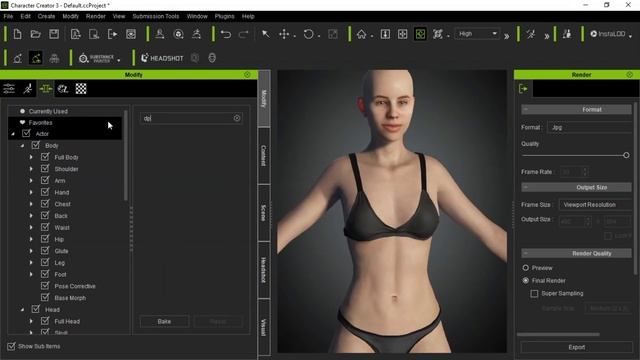This screenshot has width=640, height=360.
Task: Click the green highlighted camera view icon
Action: click(420, 34)
